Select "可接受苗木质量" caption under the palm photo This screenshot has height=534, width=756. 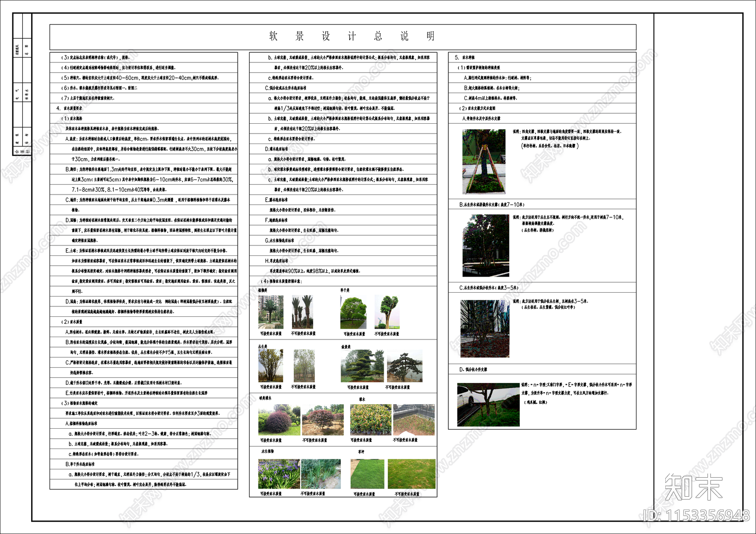coord(271,334)
